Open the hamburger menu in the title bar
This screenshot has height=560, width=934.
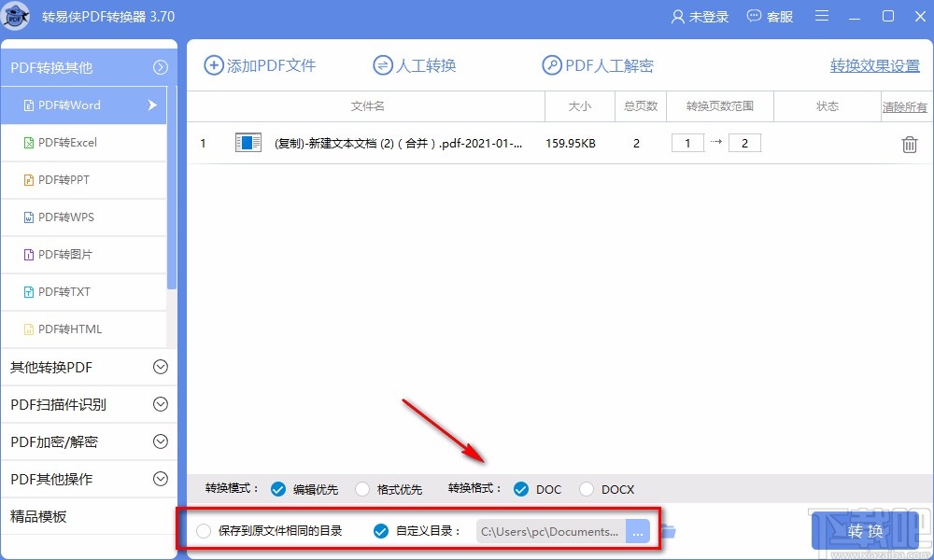click(821, 16)
